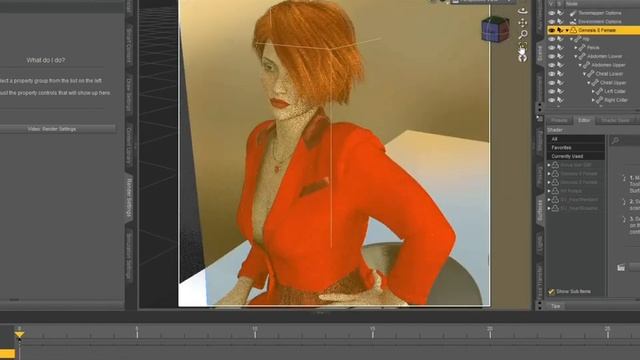Collapse the Hip node

pos(571,39)
